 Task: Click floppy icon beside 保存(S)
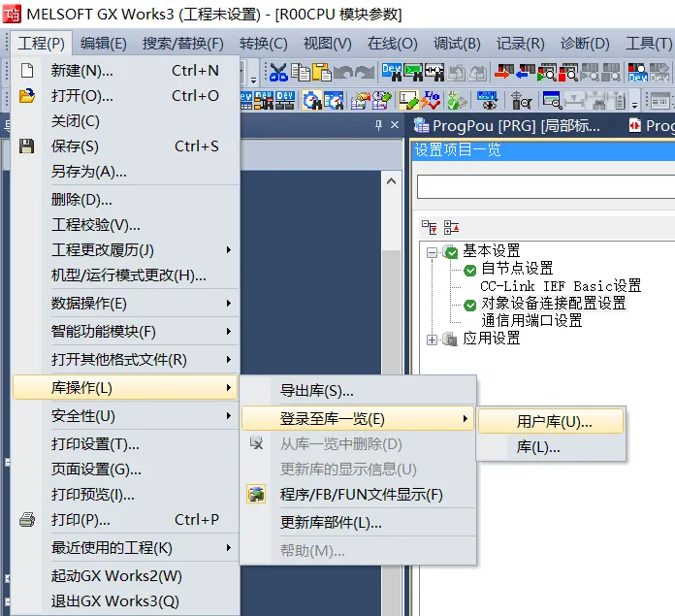point(27,146)
